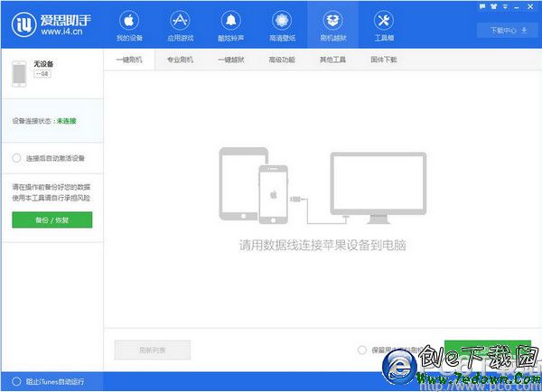Click the www.i4.cn website text
Screen dimensions: 542x392
point(62,32)
